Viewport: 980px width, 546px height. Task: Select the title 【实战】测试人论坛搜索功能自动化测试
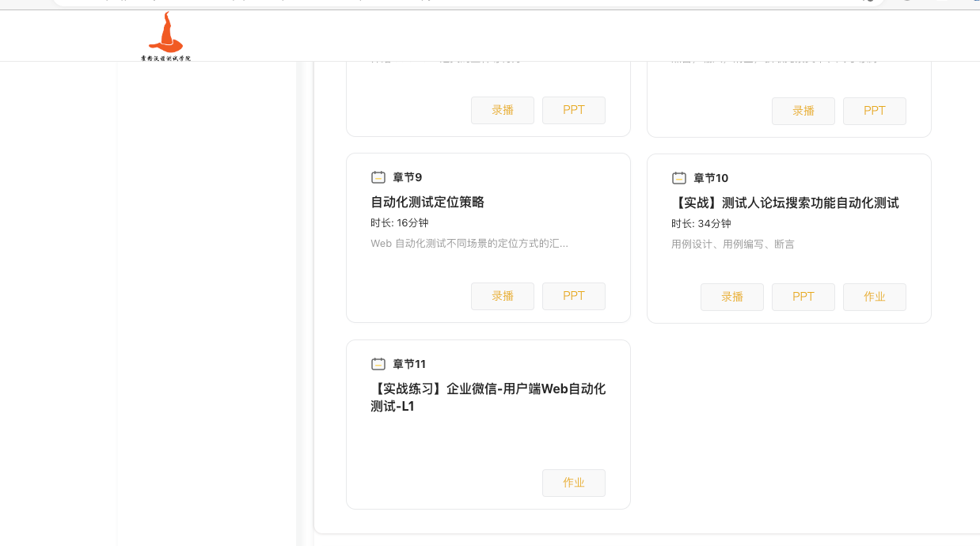pos(785,203)
